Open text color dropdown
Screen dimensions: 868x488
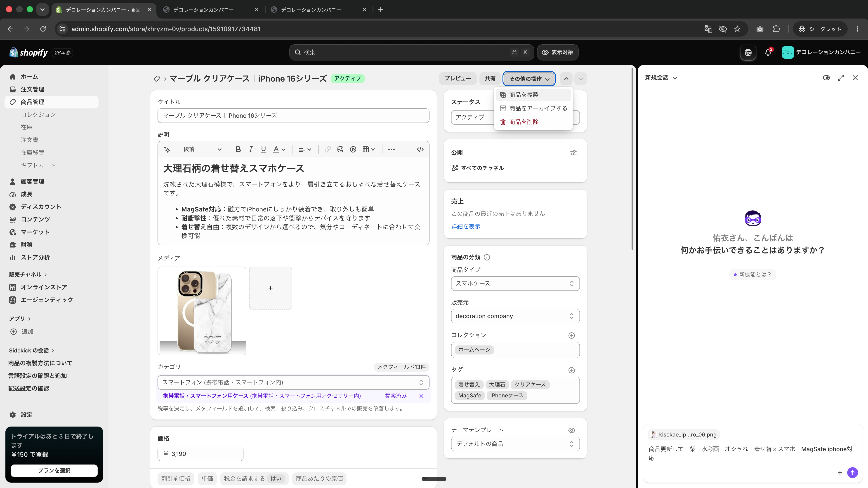tap(279, 149)
